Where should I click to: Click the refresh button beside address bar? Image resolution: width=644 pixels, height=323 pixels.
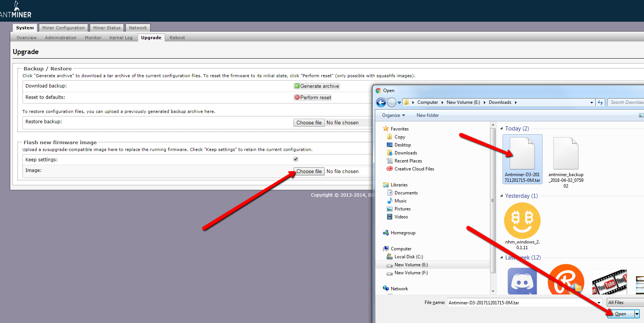point(600,102)
